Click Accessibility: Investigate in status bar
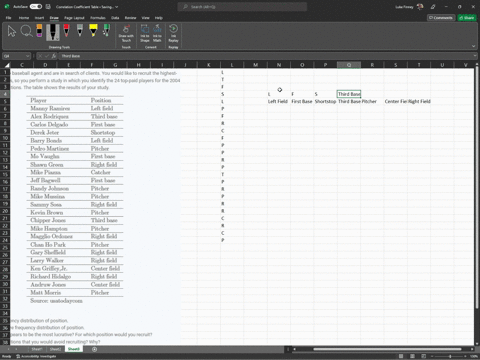The image size is (480, 360). tap(36, 356)
